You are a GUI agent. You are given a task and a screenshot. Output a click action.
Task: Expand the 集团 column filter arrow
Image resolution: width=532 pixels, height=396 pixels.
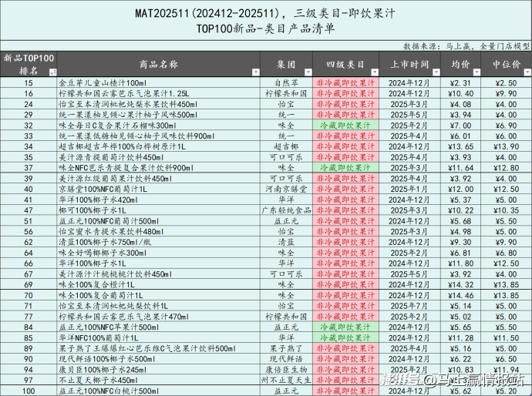click(305, 71)
